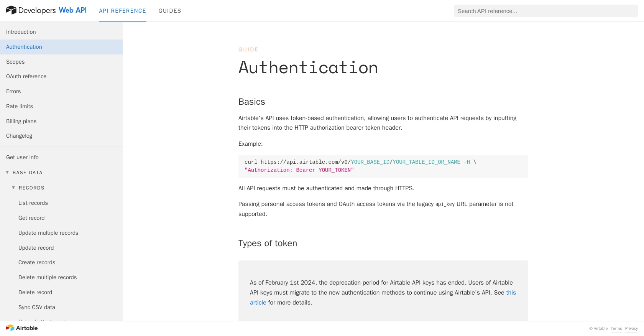644x336 pixels.
Task: Click the BASE DATA section label
Action: pos(28,173)
